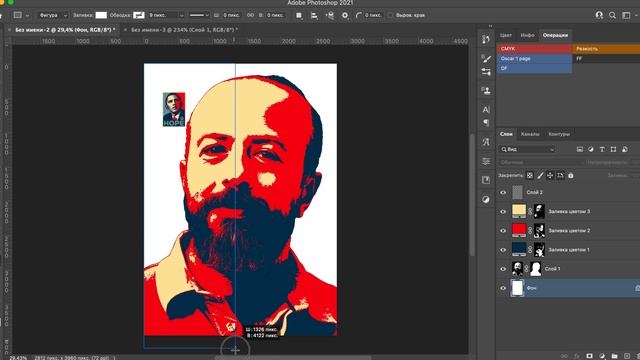Select the yellow fill thumbnail of Заливка цветом 3
Viewport: 640px width, 360px height.
click(519, 211)
